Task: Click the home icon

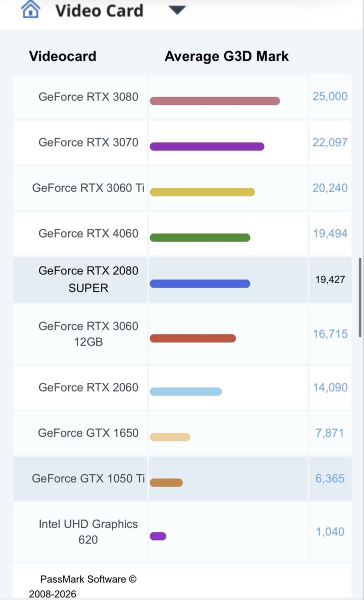Action: 30,9
